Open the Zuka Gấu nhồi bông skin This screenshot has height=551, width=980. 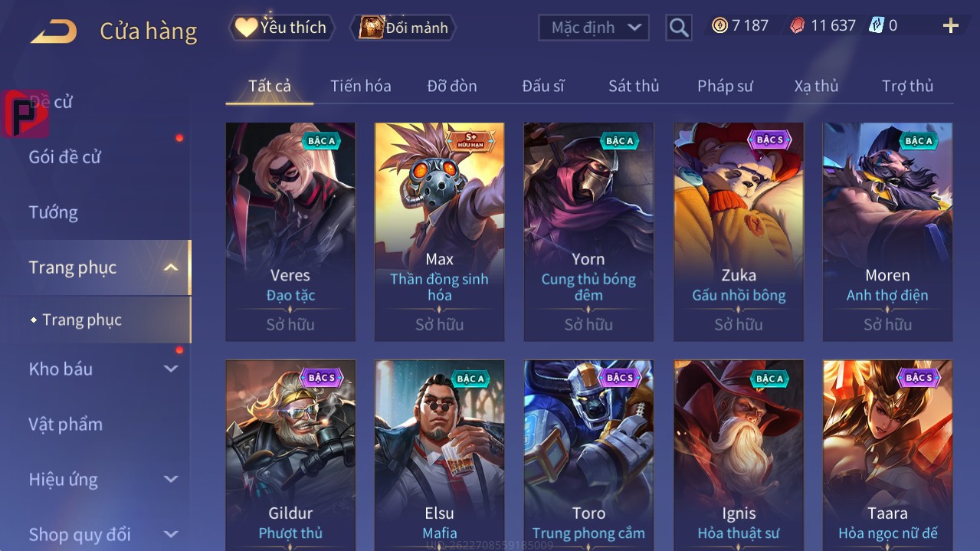[x=739, y=232]
